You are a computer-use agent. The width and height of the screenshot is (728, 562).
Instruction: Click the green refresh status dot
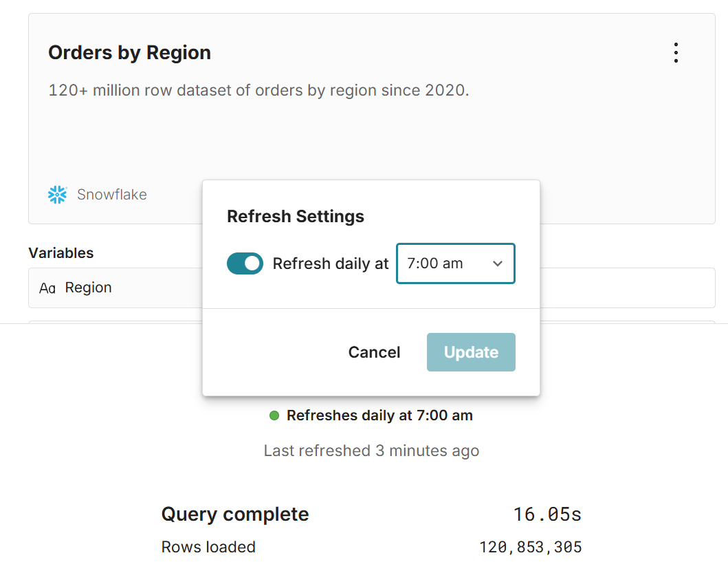(274, 415)
